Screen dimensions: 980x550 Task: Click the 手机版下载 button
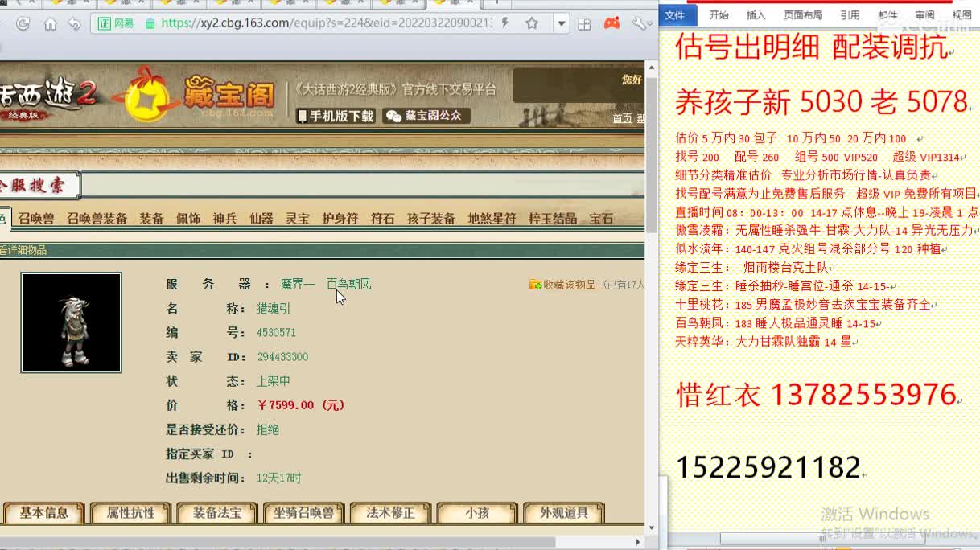click(336, 116)
